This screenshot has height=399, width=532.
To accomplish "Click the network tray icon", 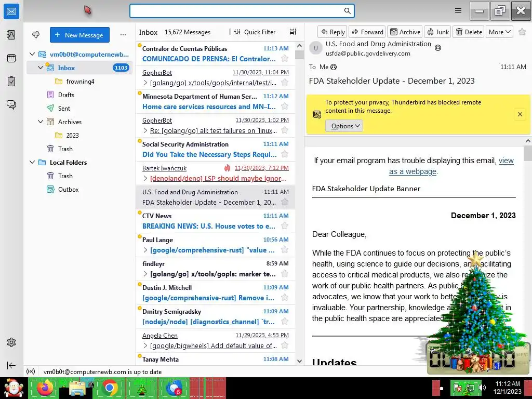I will (470, 388).
